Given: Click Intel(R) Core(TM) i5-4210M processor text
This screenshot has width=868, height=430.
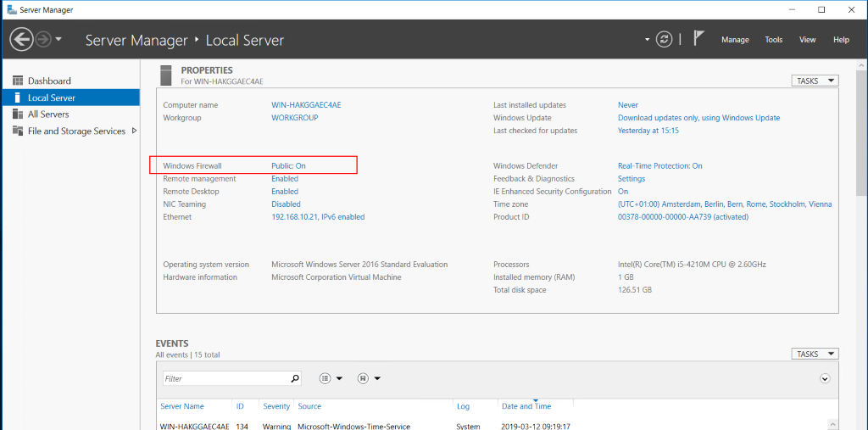Looking at the screenshot, I should pos(692,265).
